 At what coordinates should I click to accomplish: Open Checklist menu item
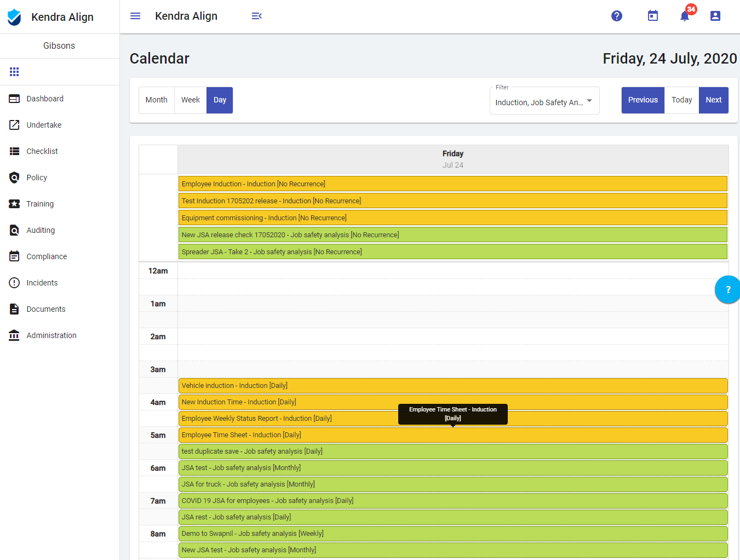point(60,151)
